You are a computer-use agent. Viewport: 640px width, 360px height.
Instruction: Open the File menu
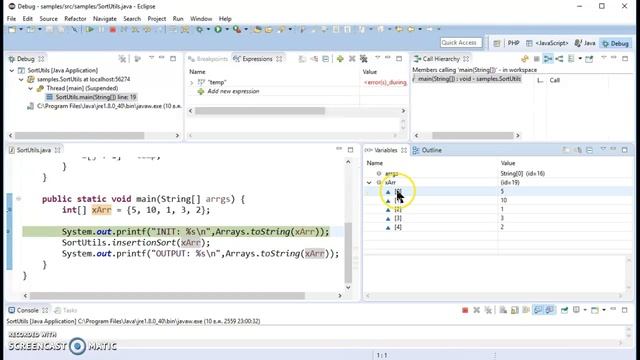click(x=11, y=19)
